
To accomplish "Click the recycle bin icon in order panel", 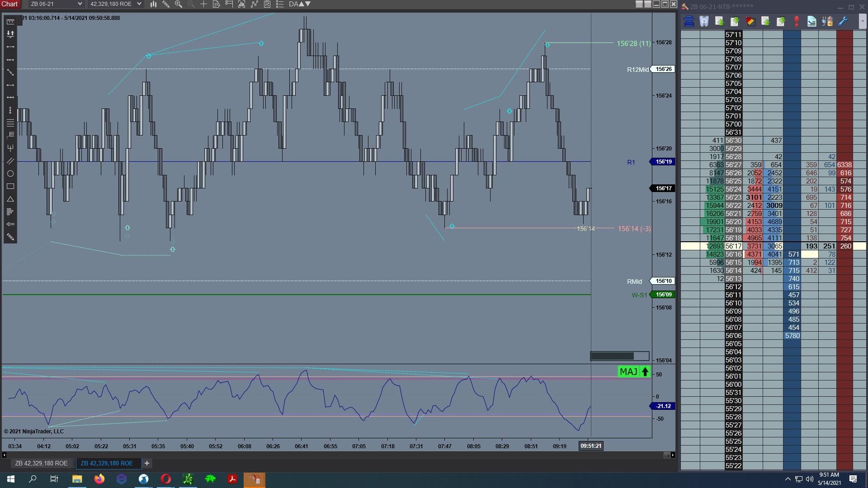I will [x=704, y=21].
